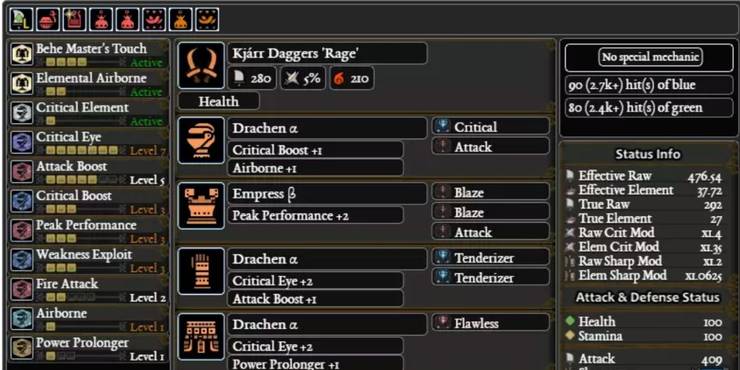The height and width of the screenshot is (370, 740).
Task: Click the Health augment button
Action: click(x=219, y=101)
